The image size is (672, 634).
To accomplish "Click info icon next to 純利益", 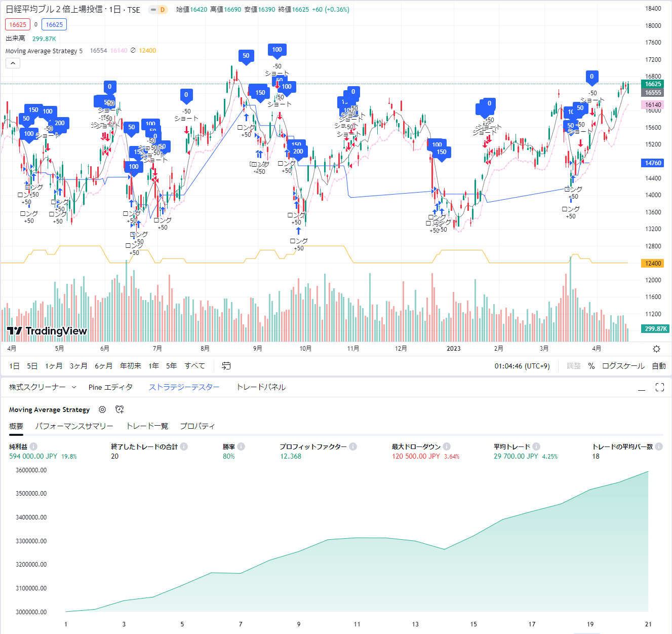I will pyautogui.click(x=33, y=446).
